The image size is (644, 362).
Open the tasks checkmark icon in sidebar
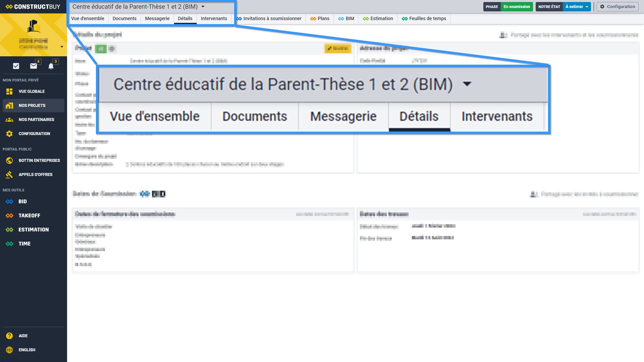coord(16,66)
